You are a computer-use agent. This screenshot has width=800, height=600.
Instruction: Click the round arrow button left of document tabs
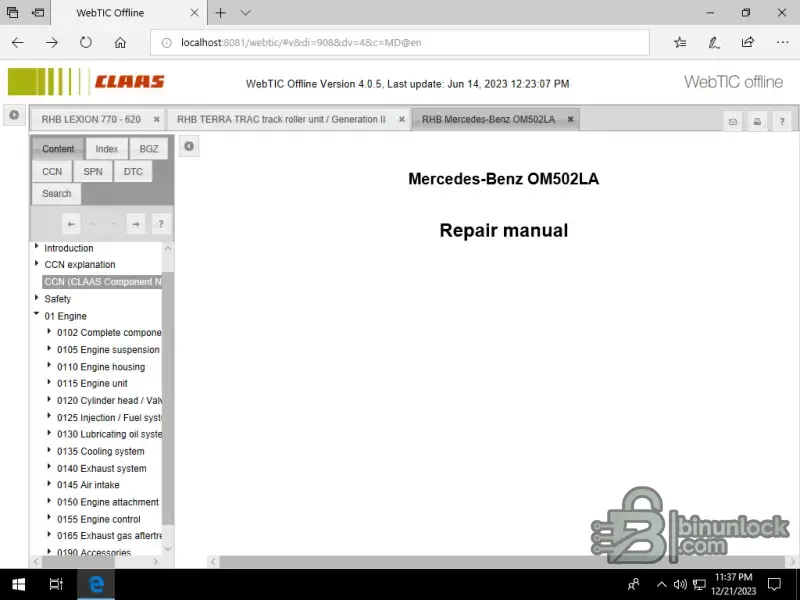coord(14,115)
